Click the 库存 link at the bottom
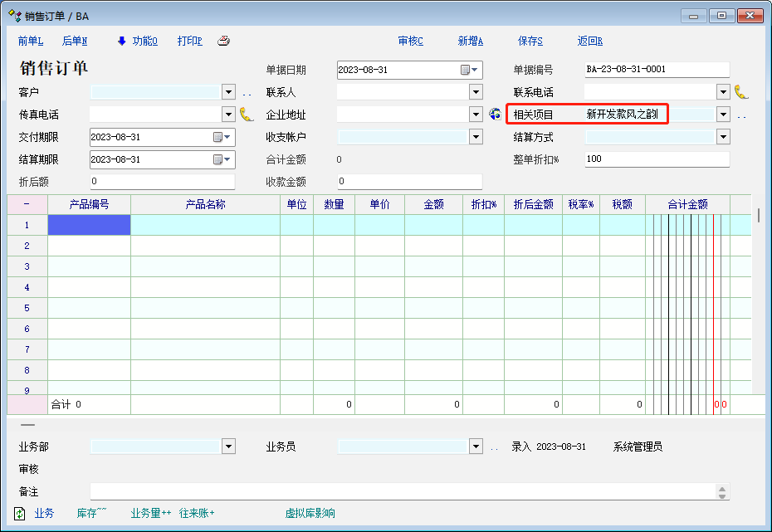This screenshot has height=532, width=772. click(x=91, y=514)
